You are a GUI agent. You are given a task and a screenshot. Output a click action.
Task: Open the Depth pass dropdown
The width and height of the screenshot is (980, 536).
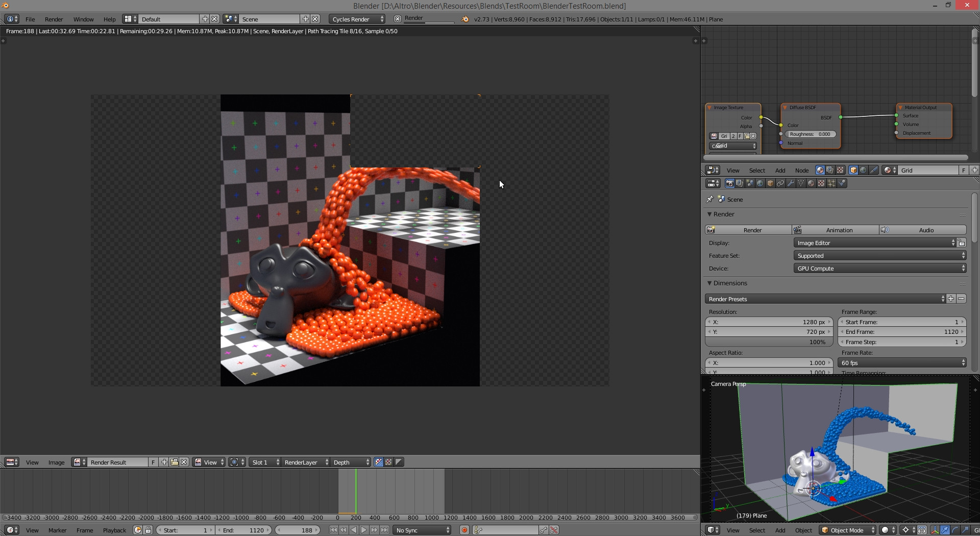351,462
